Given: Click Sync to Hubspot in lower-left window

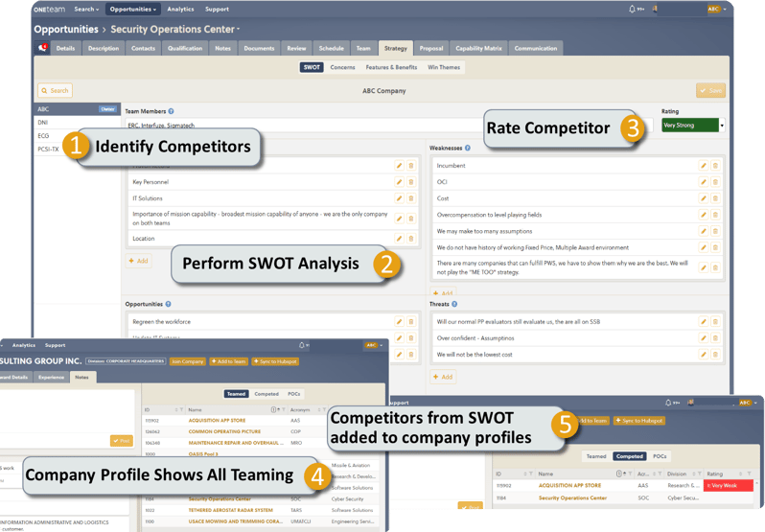Looking at the screenshot, I should coord(275,361).
